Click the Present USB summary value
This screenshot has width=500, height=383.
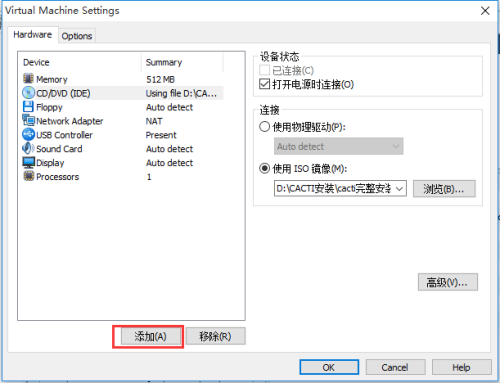click(161, 135)
